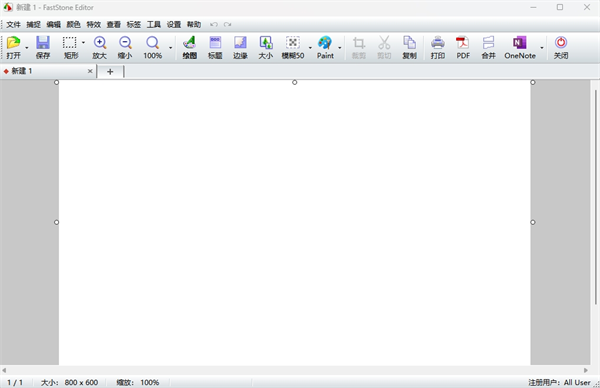Save the image with the 保存 icon
This screenshot has width=600, height=388.
pos(43,47)
